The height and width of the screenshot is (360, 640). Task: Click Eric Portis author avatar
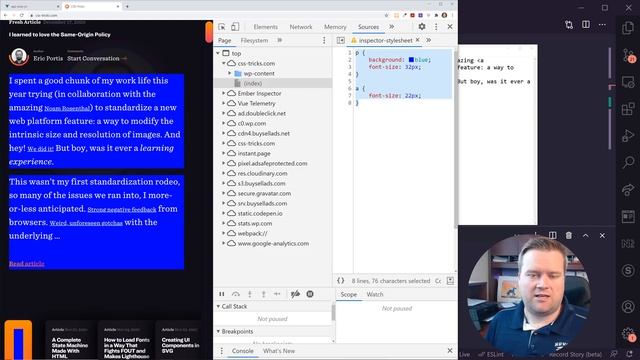point(19,56)
